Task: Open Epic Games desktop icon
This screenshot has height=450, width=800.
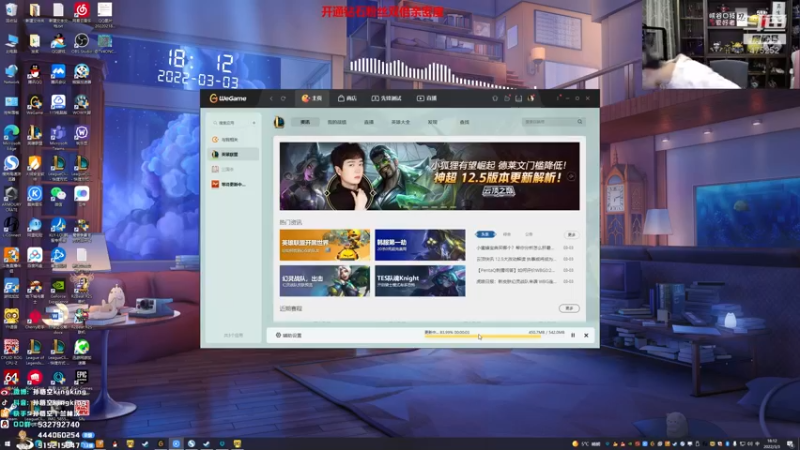Action: coord(82,378)
